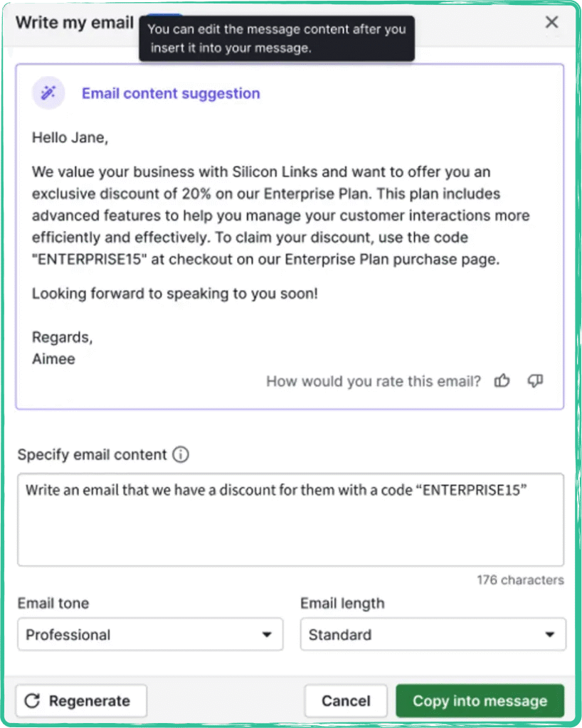Screen dimensions: 582x728
Task: Click the 176 characters counter
Action: 520,580
